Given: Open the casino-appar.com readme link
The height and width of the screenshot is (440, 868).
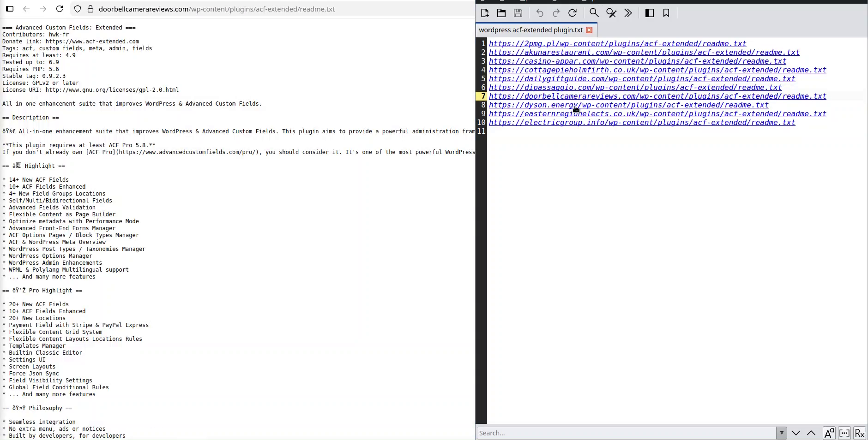Looking at the screenshot, I should [x=638, y=61].
